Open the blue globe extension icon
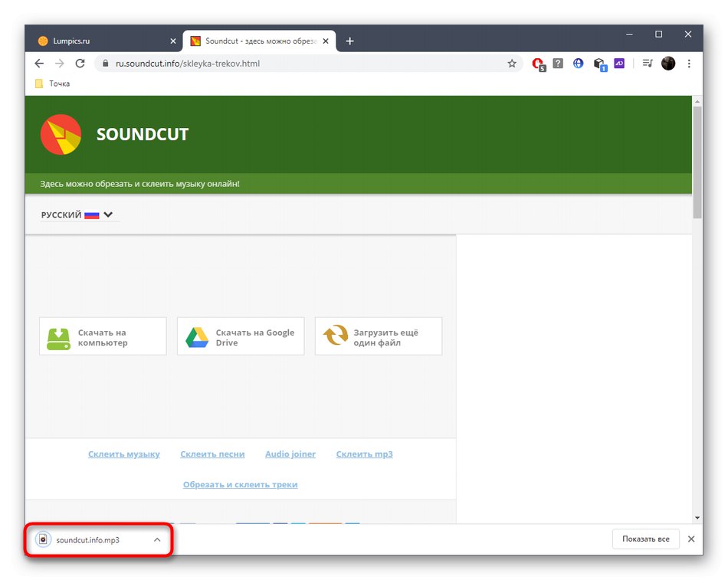The height and width of the screenshot is (580, 728). [x=578, y=63]
